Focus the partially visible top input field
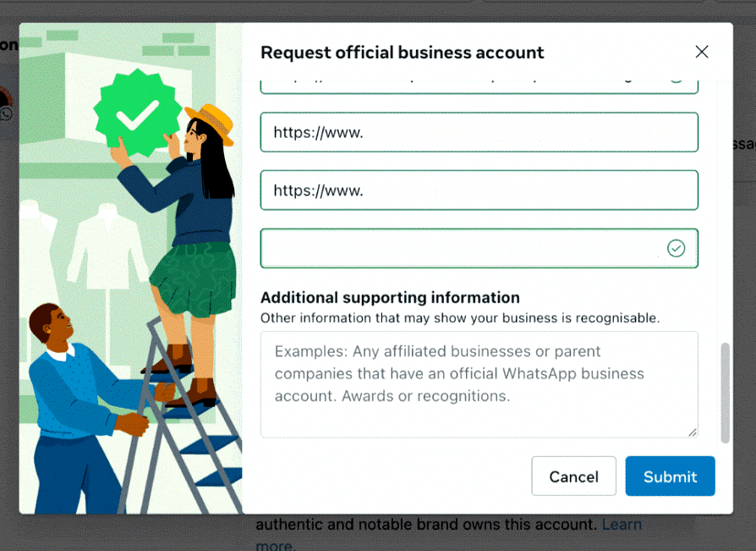This screenshot has height=551, width=756. click(x=479, y=85)
